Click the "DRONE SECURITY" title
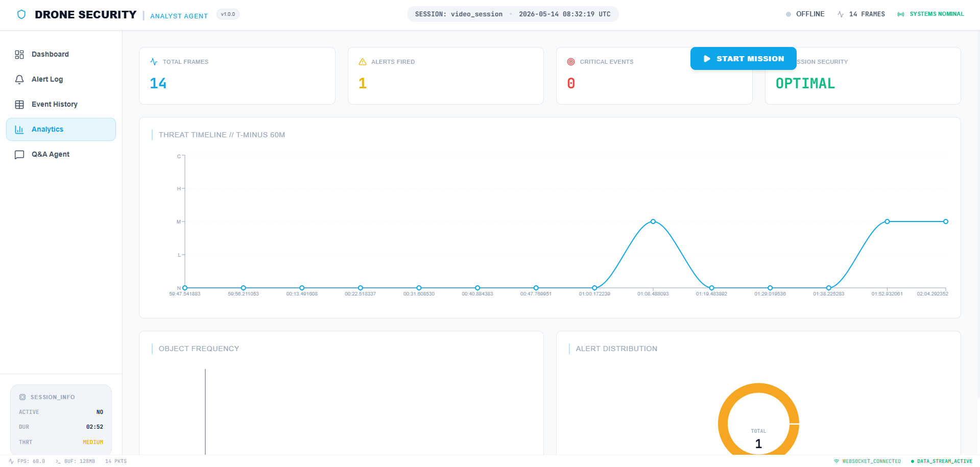 pyautogui.click(x=86, y=15)
